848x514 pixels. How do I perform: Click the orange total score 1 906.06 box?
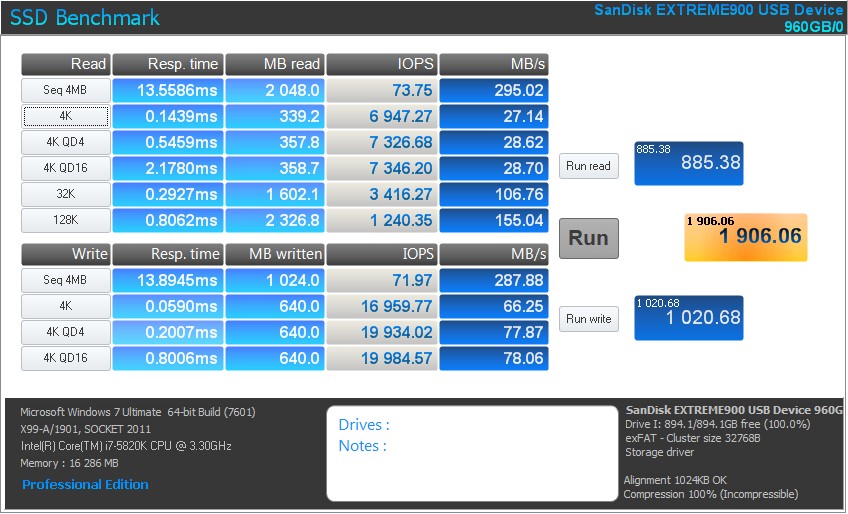[x=745, y=237]
